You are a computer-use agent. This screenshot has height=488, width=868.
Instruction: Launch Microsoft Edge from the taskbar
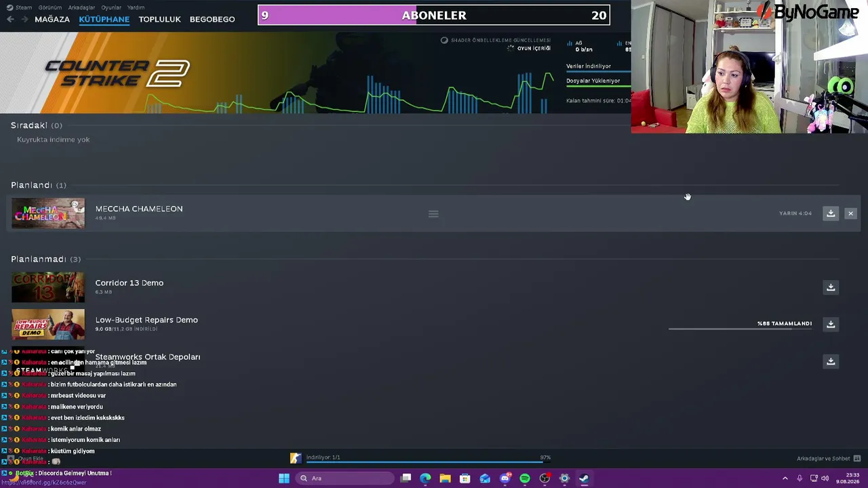pyautogui.click(x=425, y=479)
